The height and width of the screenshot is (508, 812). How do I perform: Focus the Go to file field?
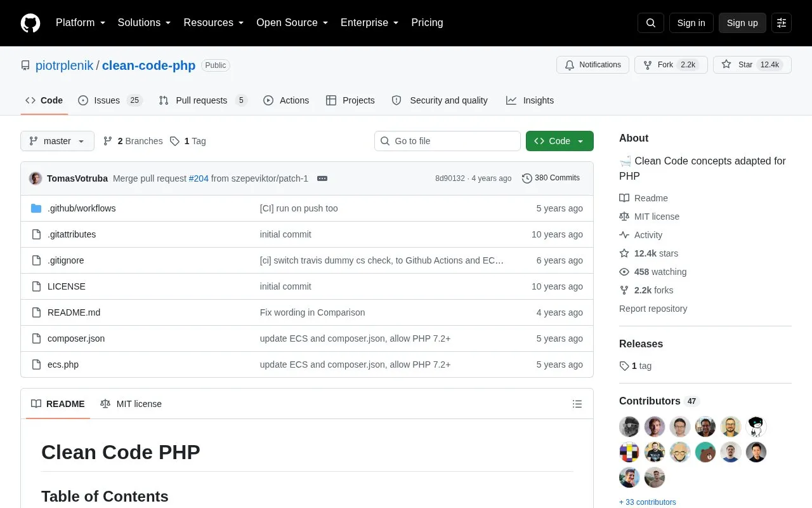447,141
